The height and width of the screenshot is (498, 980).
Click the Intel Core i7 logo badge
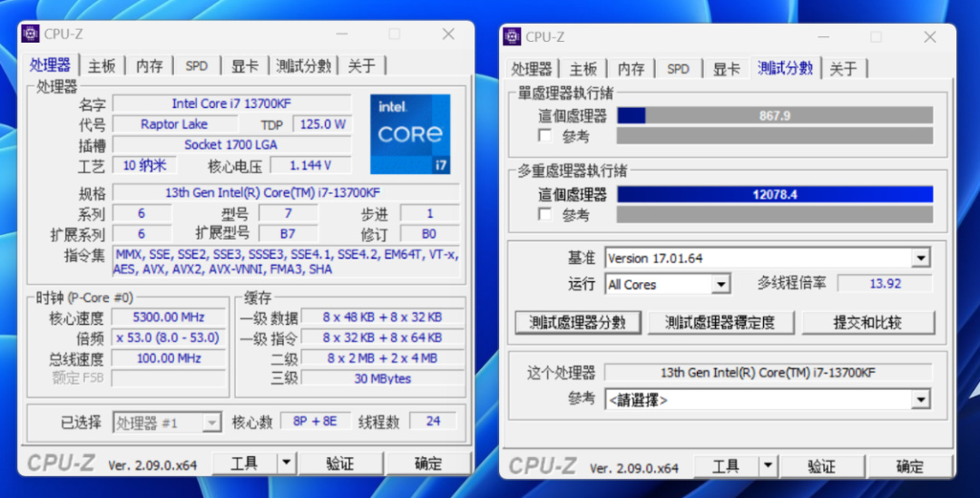coord(410,133)
